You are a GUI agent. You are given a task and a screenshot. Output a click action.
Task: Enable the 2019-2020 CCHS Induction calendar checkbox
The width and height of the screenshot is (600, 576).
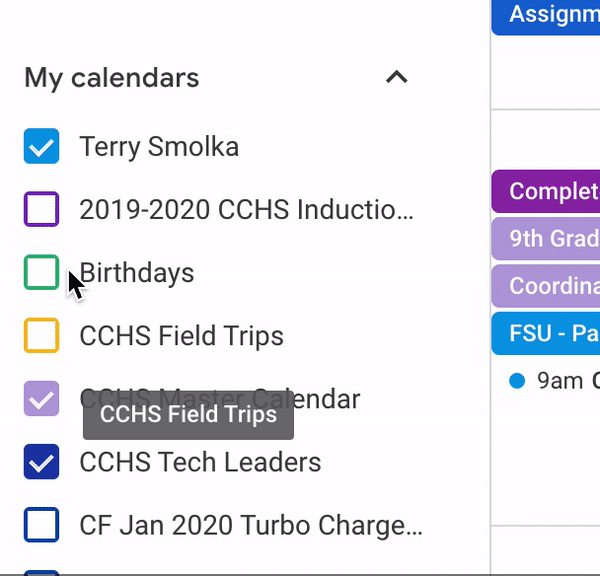pyautogui.click(x=41, y=209)
